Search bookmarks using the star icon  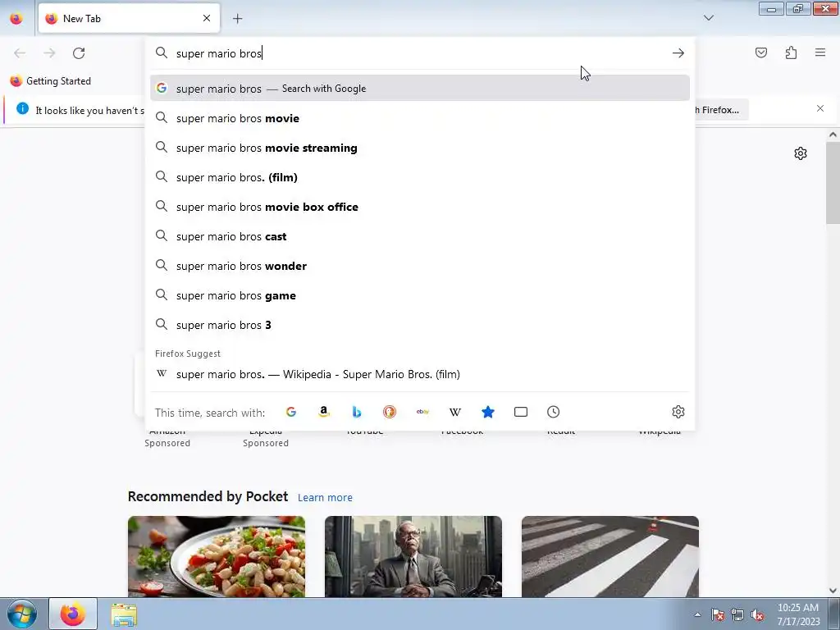pos(488,412)
